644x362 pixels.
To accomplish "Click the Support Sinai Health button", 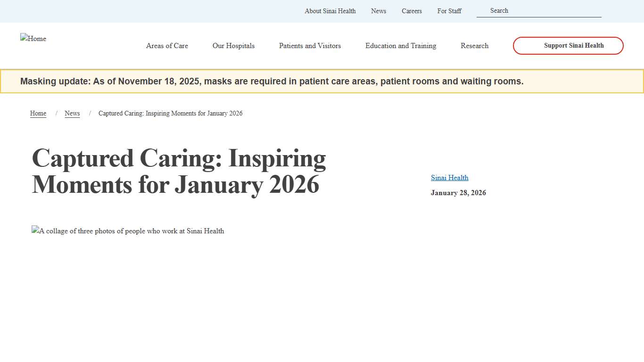I will (568, 46).
